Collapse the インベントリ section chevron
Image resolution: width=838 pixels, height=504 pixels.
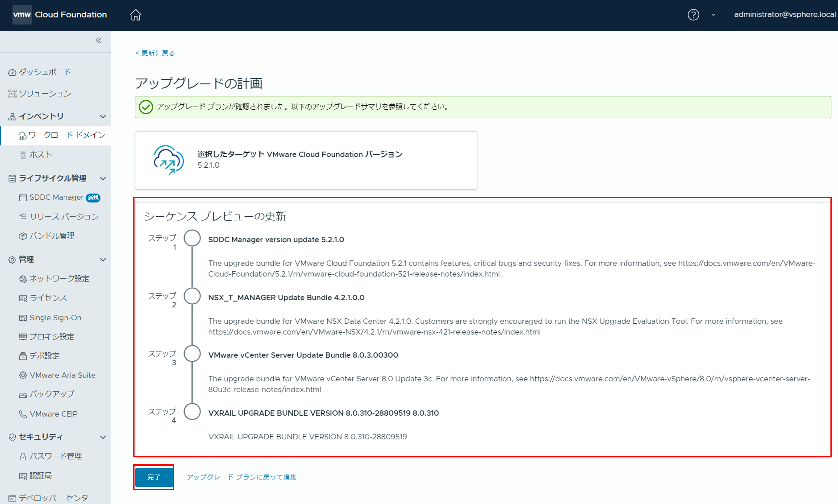point(103,116)
